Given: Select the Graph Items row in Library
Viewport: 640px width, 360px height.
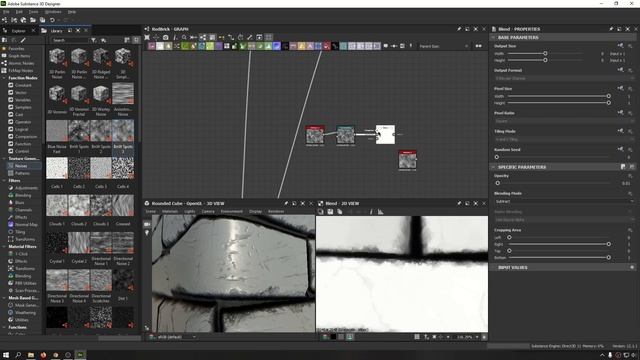Looking at the screenshot, I should point(19,56).
